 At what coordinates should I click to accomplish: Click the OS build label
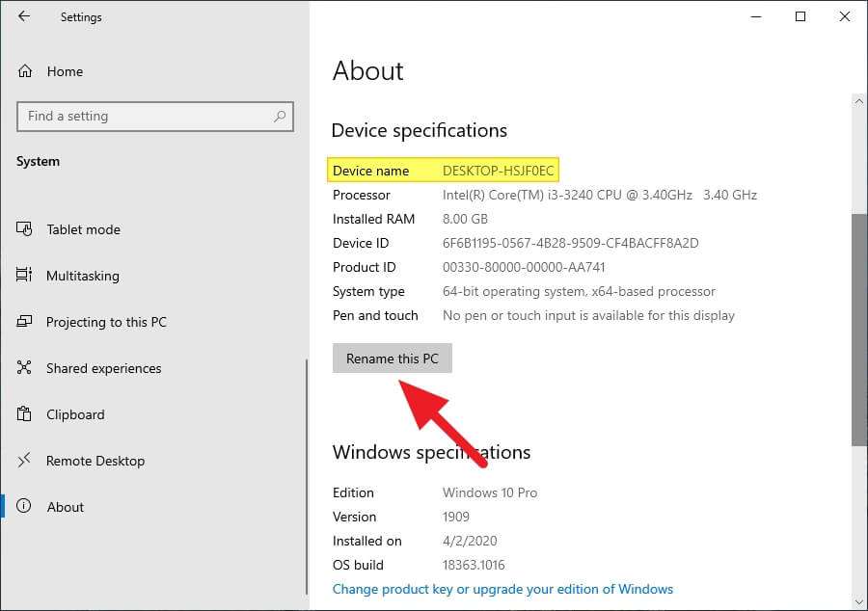point(358,565)
